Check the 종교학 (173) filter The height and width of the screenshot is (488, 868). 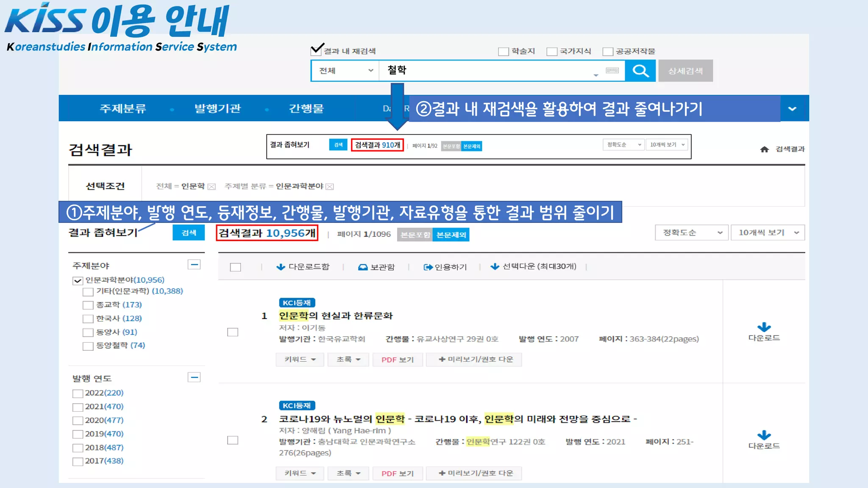(x=88, y=305)
